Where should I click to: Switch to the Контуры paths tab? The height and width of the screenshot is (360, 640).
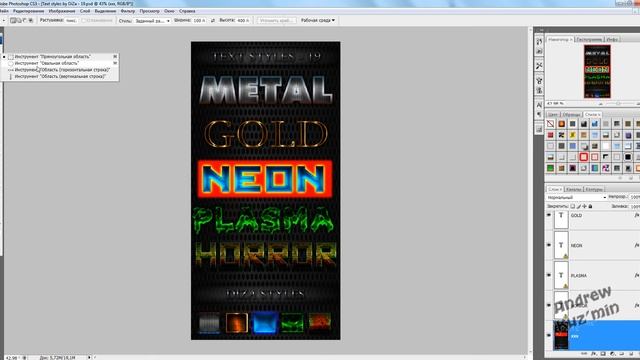coord(594,189)
